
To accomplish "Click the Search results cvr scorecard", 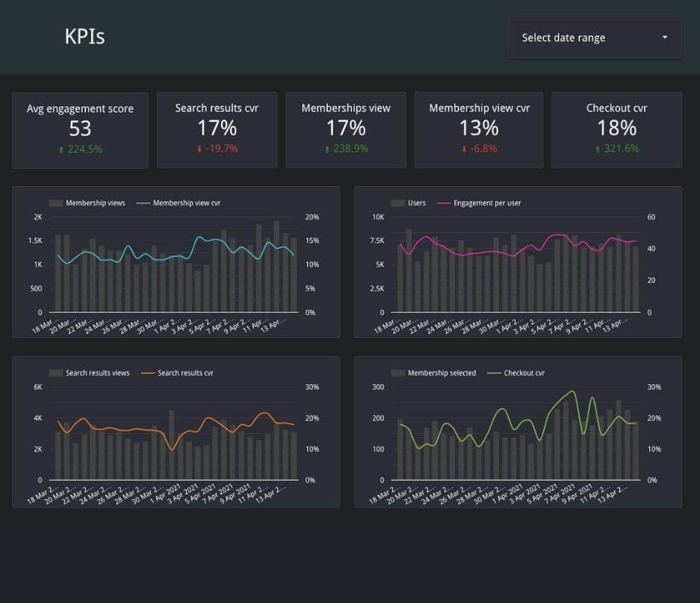I will 217,130.
